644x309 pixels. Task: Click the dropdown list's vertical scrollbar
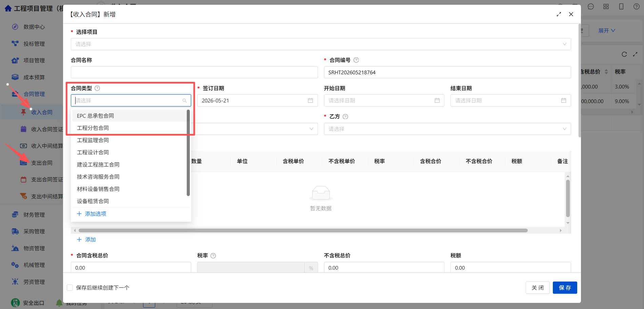(x=188, y=153)
